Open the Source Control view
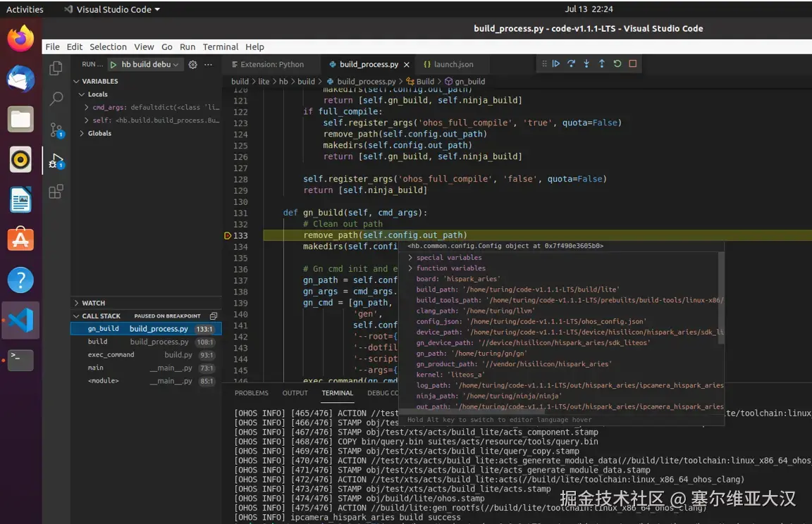This screenshot has height=524, width=812. tap(56, 130)
